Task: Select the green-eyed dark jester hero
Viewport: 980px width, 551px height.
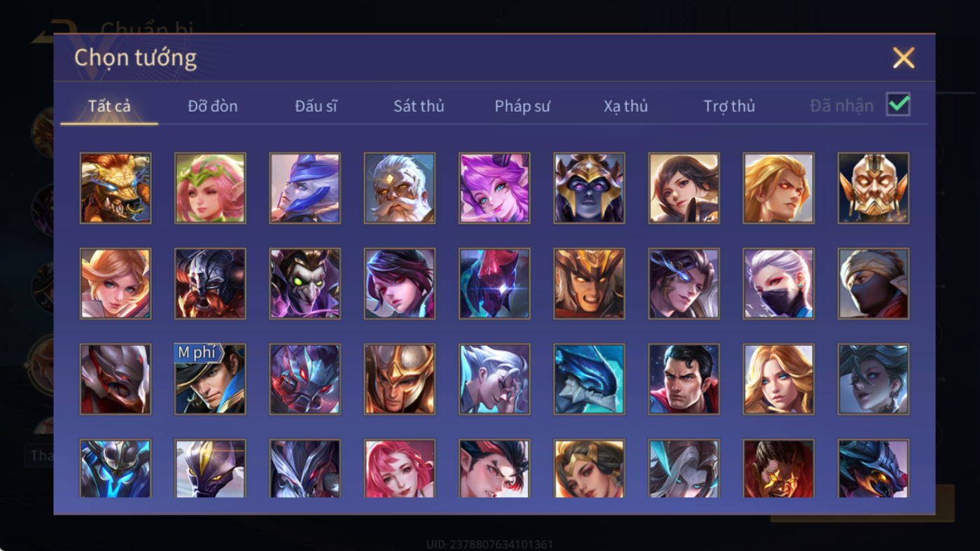Action: pos(305,284)
